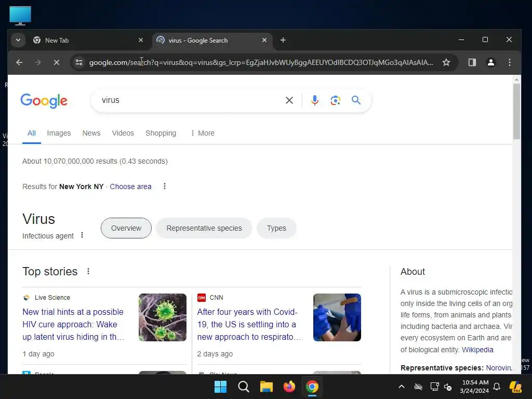532x399 pixels.
Task: Bookmark this page with the star icon
Action: pyautogui.click(x=446, y=62)
